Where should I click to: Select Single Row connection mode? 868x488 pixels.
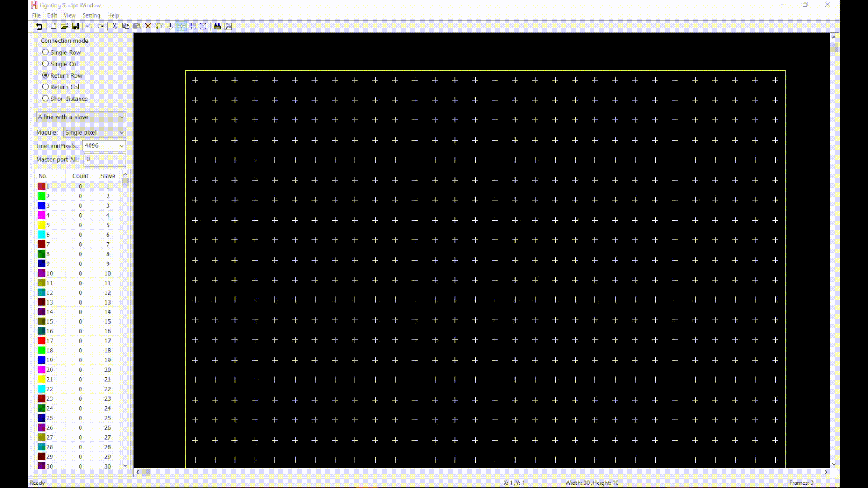(46, 52)
